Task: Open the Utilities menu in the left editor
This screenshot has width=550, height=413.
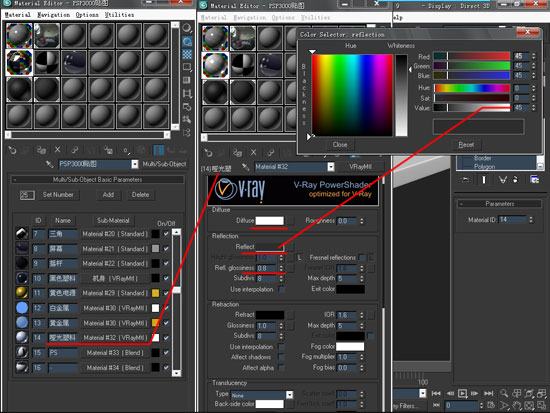Action: [119, 15]
